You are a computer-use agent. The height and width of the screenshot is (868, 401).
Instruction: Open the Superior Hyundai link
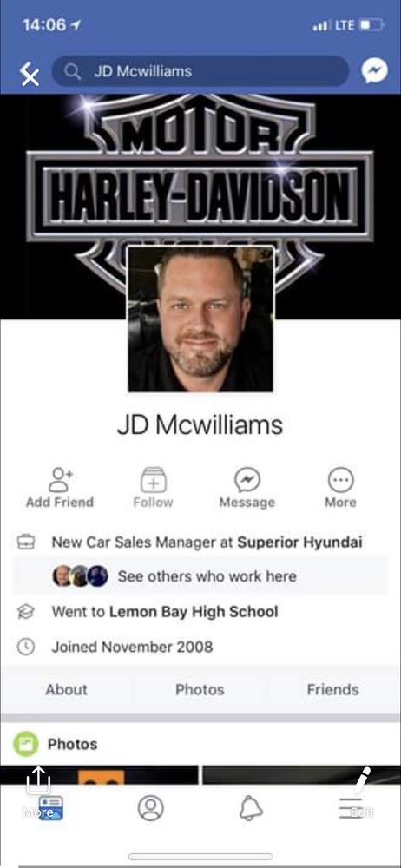pos(299,542)
